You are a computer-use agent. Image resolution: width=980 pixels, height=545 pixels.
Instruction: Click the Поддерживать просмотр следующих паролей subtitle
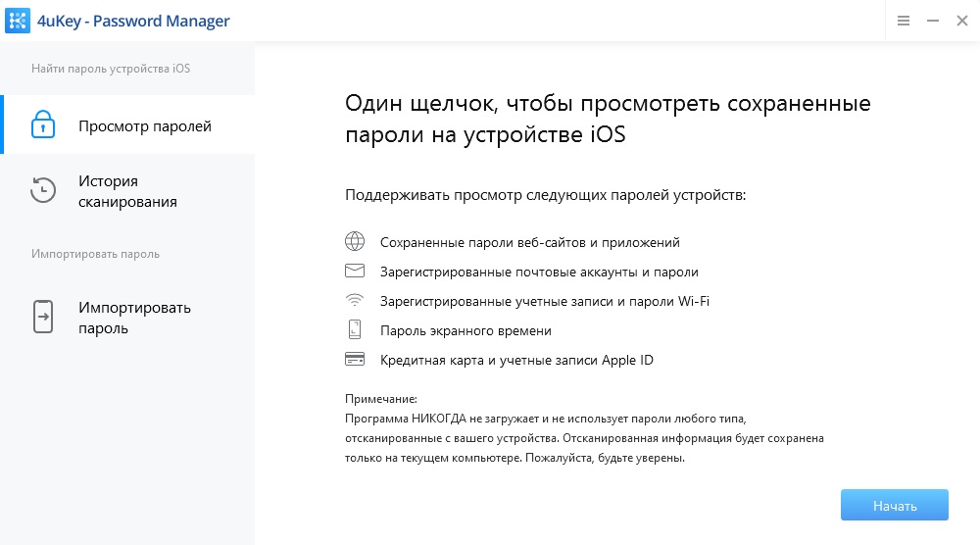[546, 195]
